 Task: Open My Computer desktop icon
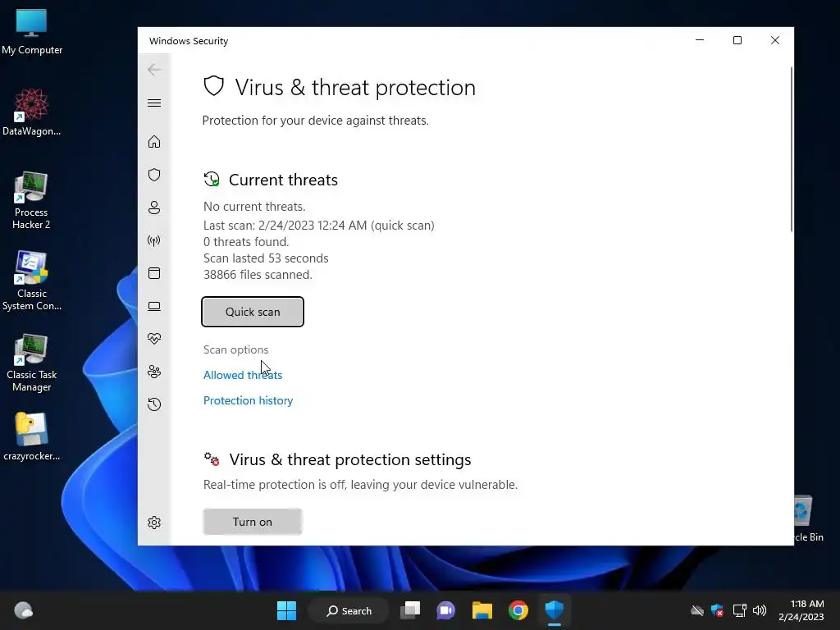pyautogui.click(x=32, y=32)
